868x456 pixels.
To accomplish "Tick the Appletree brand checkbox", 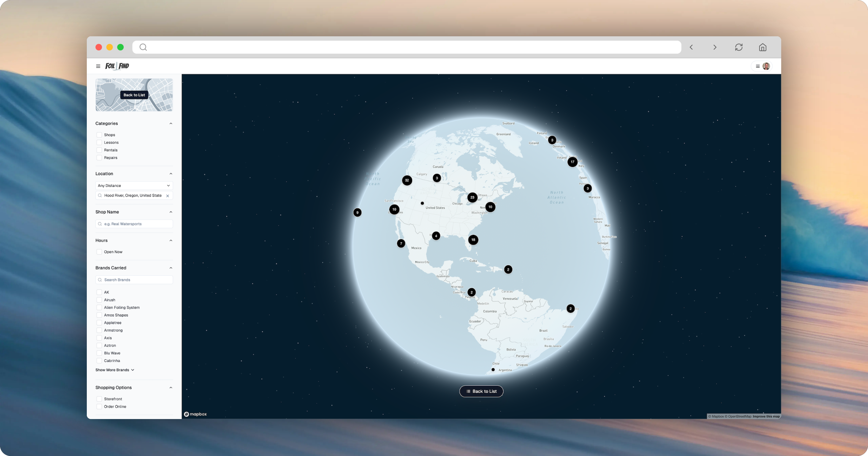I will click(x=99, y=323).
